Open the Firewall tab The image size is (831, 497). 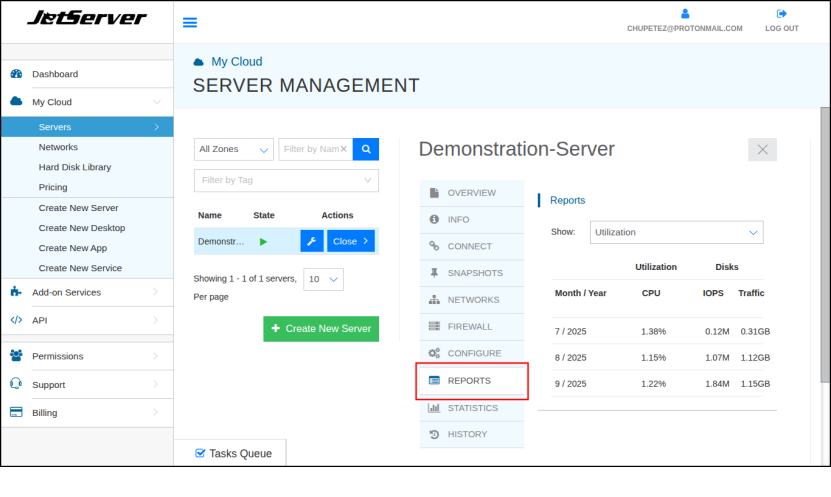[x=471, y=326]
